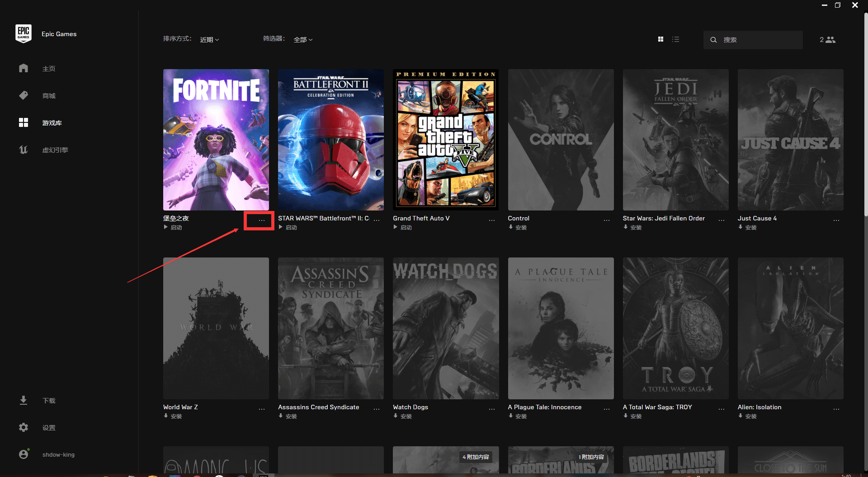Switch to list view layout
This screenshot has width=868, height=477.
[x=675, y=39]
